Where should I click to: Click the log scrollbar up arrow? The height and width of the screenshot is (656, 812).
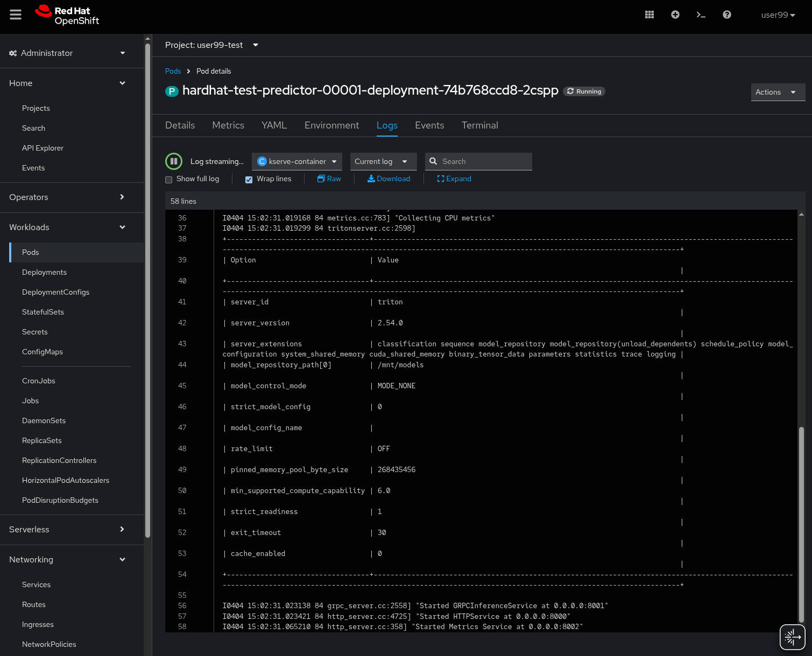pyautogui.click(x=801, y=214)
